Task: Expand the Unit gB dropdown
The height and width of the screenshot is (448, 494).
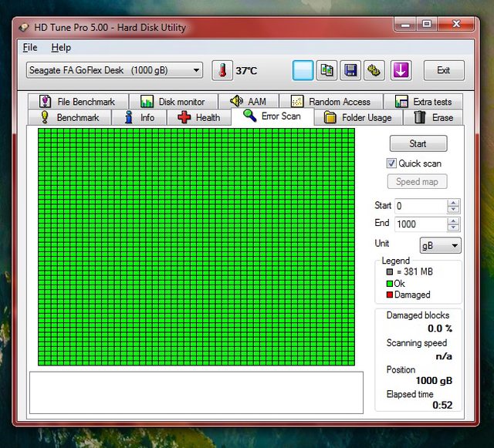Action: pos(441,245)
